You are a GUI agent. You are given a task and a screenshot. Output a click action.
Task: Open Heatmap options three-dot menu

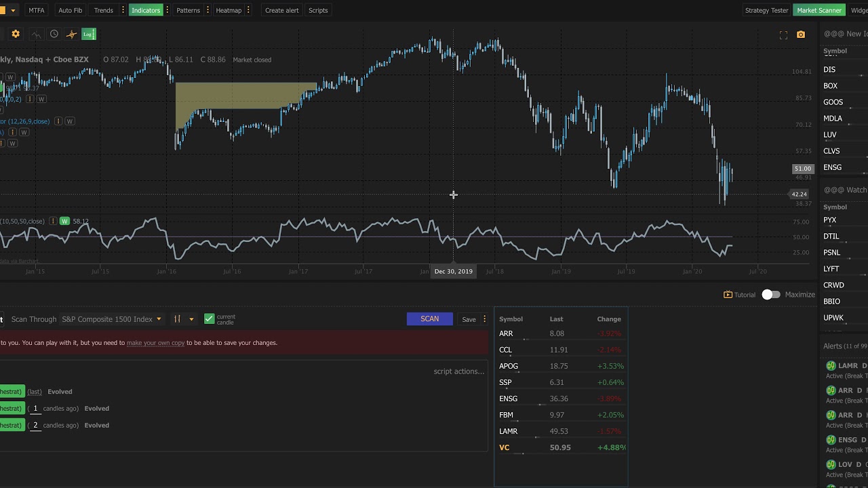coord(249,10)
